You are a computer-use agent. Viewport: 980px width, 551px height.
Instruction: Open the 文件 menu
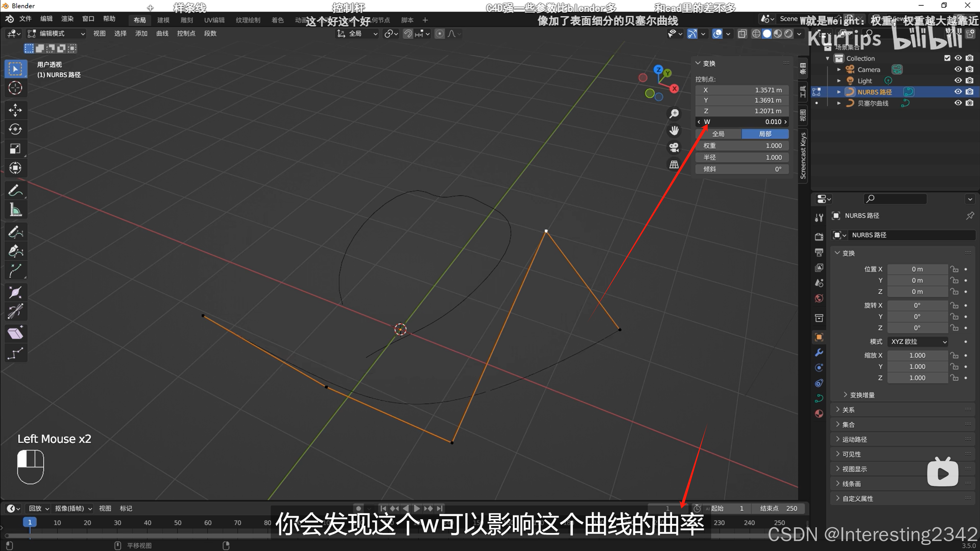[25, 19]
